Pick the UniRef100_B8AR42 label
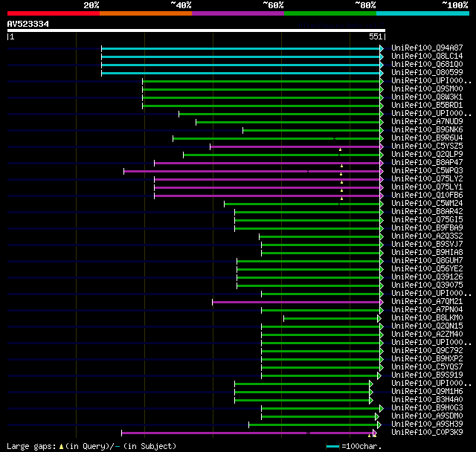476x452 pixels. (427, 211)
